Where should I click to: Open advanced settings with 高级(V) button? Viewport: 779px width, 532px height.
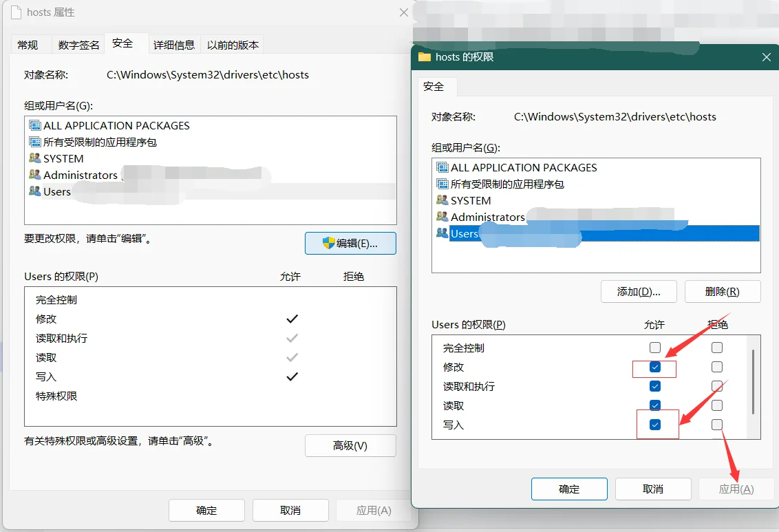click(350, 445)
